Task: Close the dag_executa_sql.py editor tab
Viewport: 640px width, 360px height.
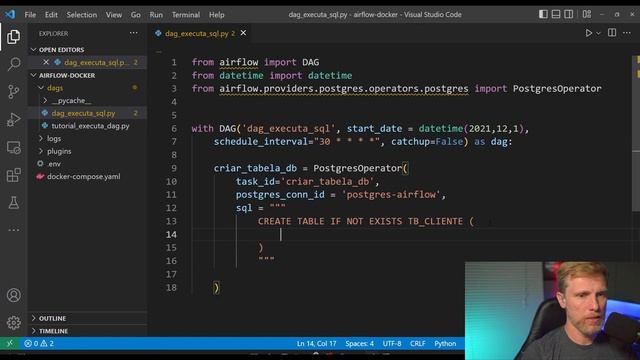Action: click(x=243, y=33)
